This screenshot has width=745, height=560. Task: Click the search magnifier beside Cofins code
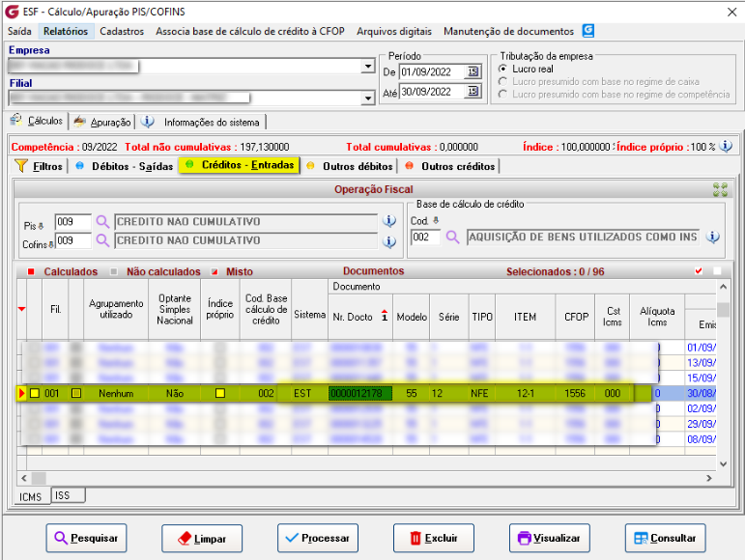[102, 240]
